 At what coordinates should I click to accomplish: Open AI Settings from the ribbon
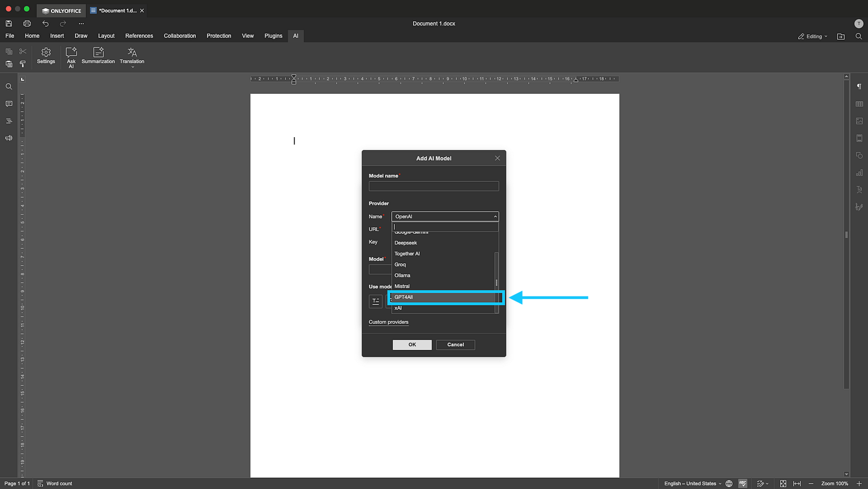click(46, 56)
